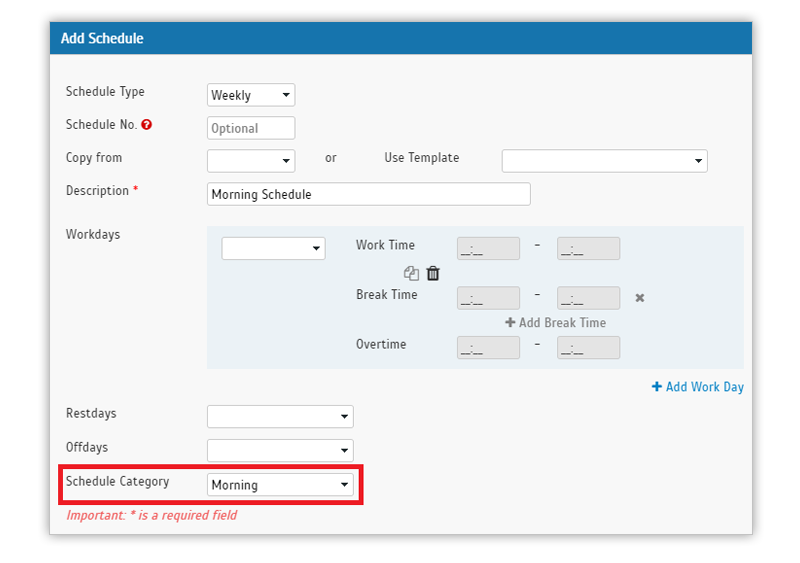The width and height of the screenshot is (800, 563).
Task: Remove the break time row with the X icon
Action: tap(640, 298)
